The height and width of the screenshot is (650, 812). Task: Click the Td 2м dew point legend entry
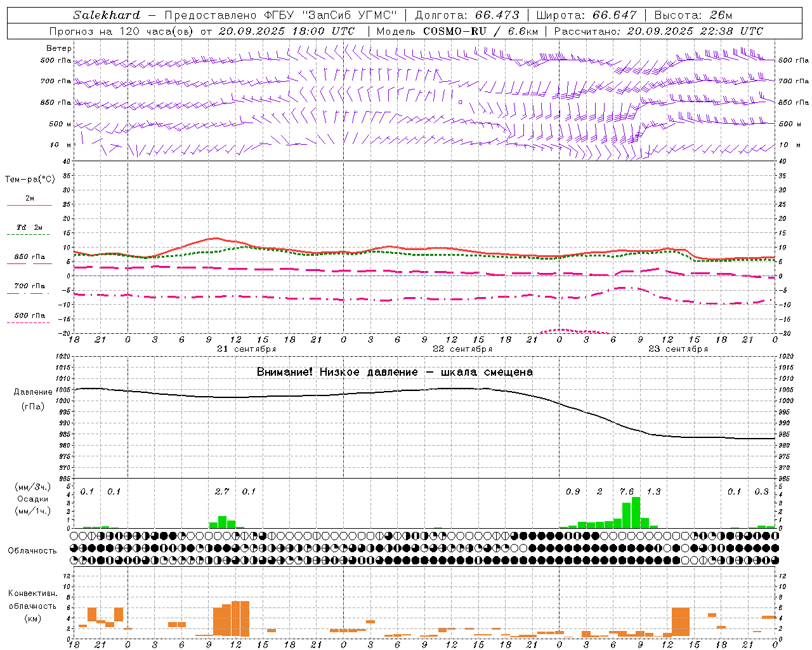point(30,227)
